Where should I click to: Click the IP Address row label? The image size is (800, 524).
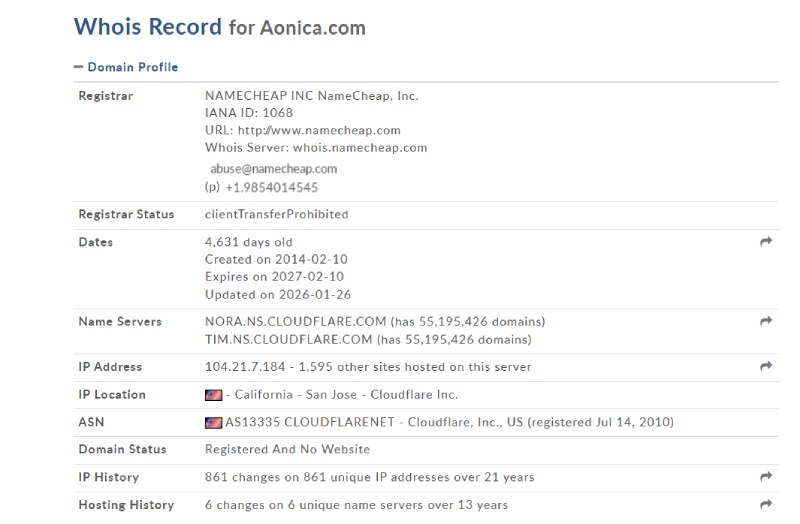(x=110, y=367)
